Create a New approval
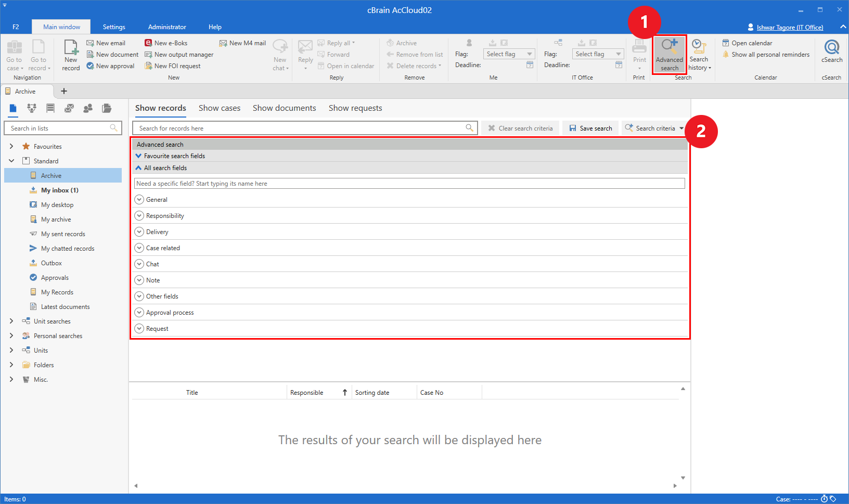Image resolution: width=849 pixels, height=504 pixels. coord(110,66)
